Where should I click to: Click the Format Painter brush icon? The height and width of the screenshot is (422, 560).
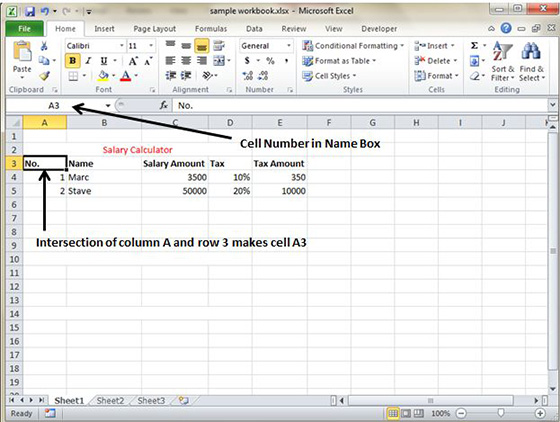44,76
